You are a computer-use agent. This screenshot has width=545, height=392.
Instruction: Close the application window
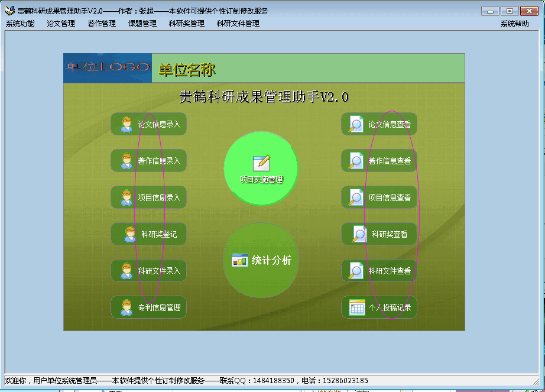(529, 11)
